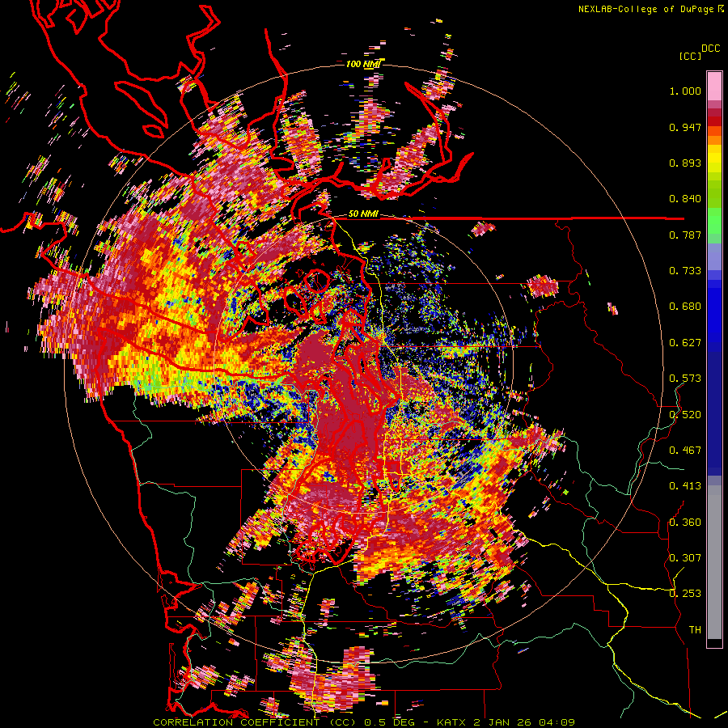
Task: Click the 0.947 scale value
Action: pos(685,127)
